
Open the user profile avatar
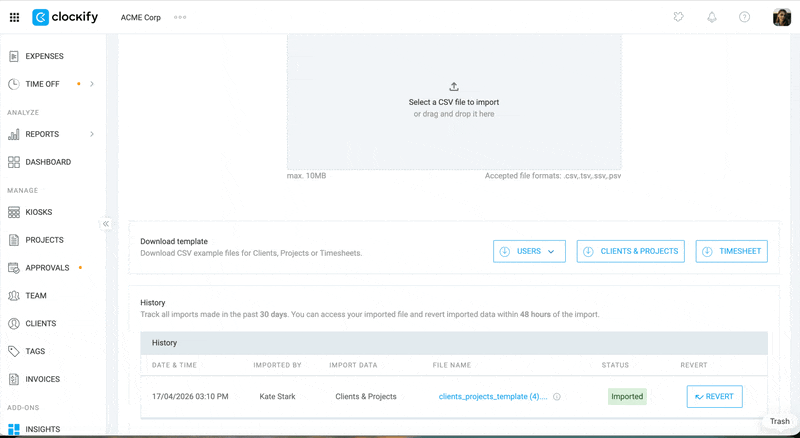coord(782,17)
